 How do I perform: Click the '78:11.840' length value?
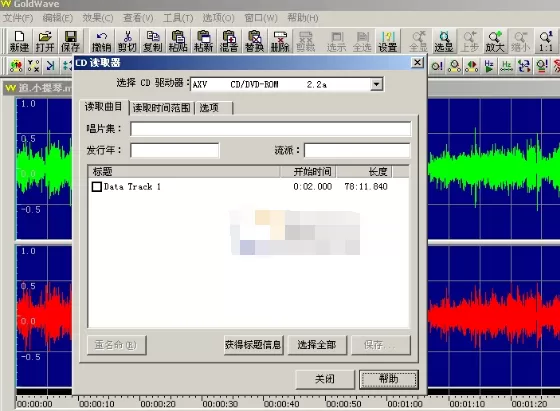[x=366, y=187]
